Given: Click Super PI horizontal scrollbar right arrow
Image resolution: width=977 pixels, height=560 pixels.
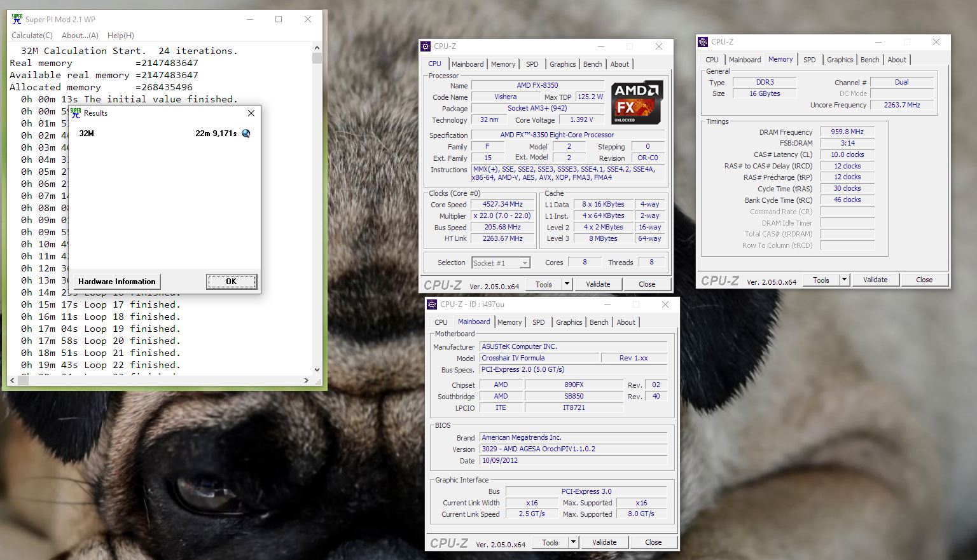Looking at the screenshot, I should pyautogui.click(x=307, y=380).
